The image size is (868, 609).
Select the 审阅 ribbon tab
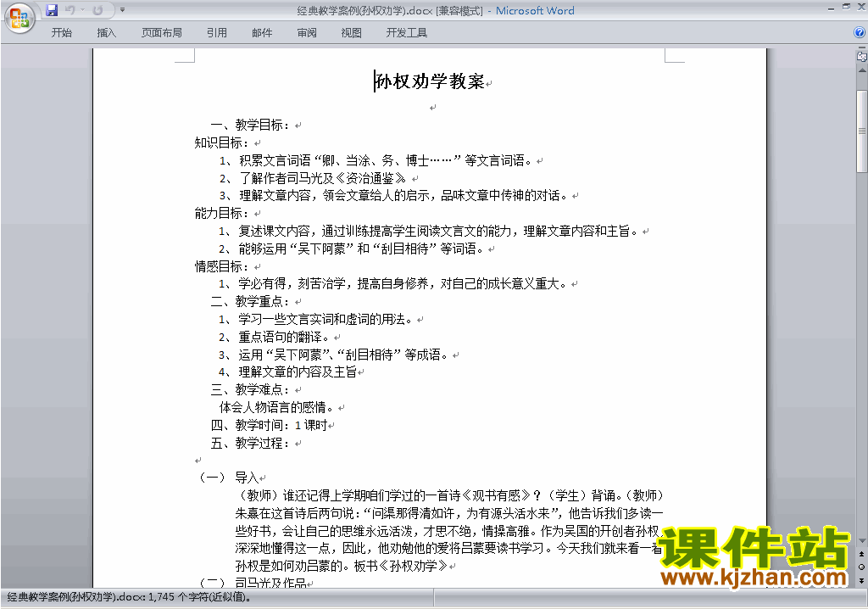tap(307, 33)
